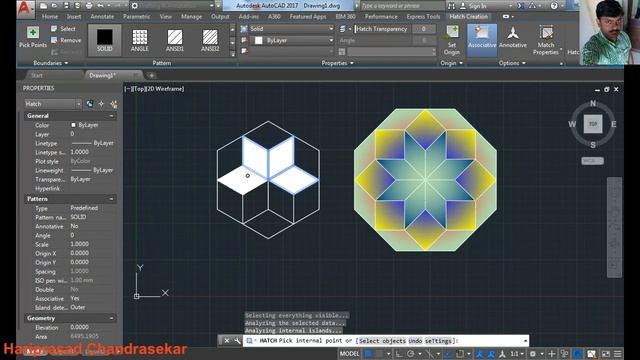This screenshot has height=360, width=640.
Task: Click the MODEL space button
Action: [349, 354]
